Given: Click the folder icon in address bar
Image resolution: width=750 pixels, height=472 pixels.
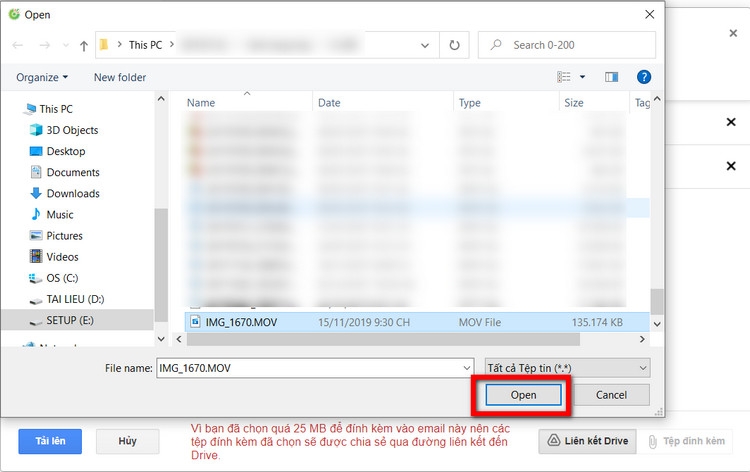Looking at the screenshot, I should point(104,45).
